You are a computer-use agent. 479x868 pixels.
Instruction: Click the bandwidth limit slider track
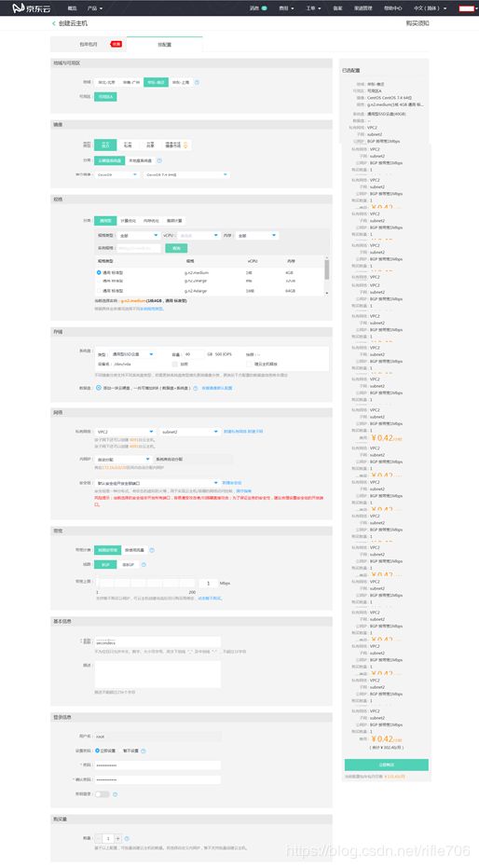(x=146, y=584)
